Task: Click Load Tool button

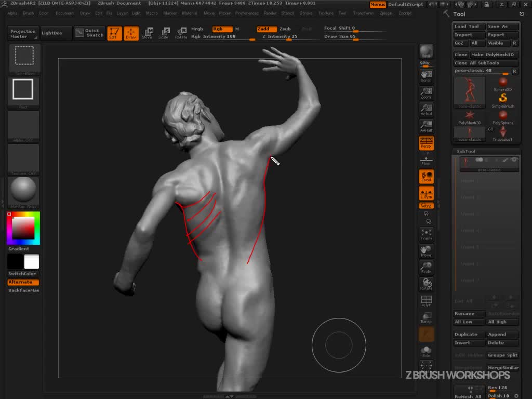Action: click(x=469, y=26)
